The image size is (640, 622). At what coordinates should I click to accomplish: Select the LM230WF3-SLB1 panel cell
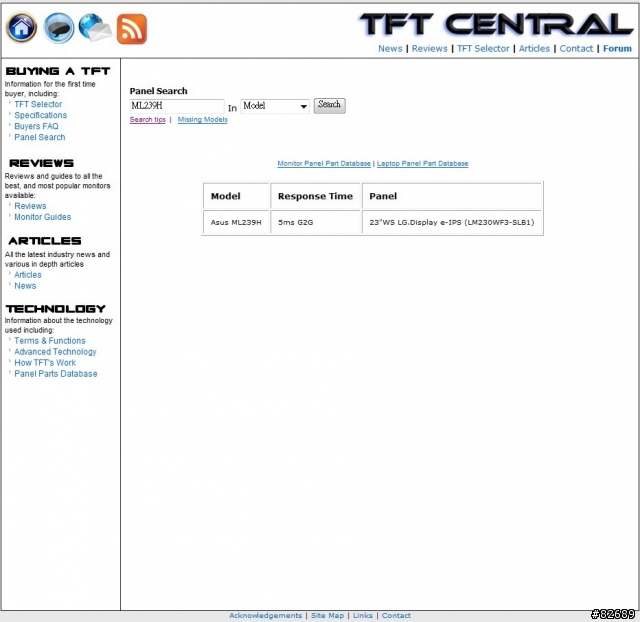pyautogui.click(x=452, y=222)
